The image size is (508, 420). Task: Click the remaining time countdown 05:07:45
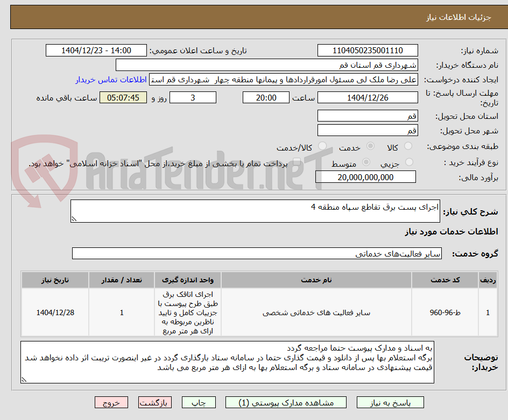click(123, 97)
